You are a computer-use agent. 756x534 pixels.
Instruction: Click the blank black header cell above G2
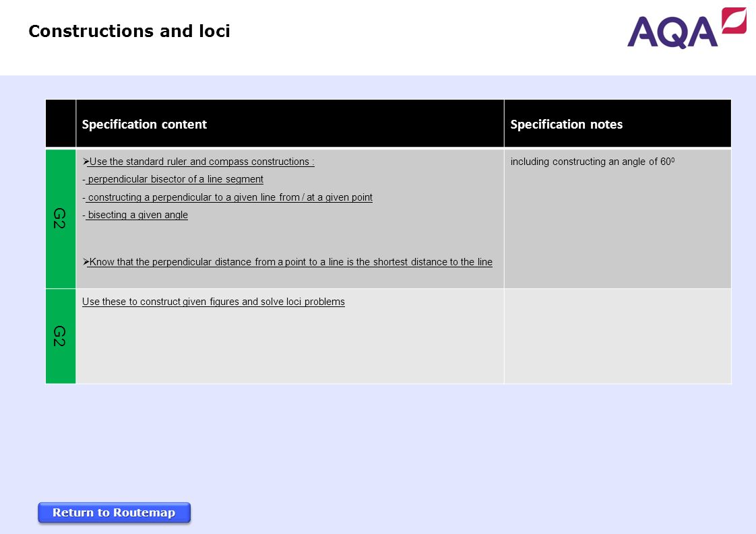click(x=61, y=123)
